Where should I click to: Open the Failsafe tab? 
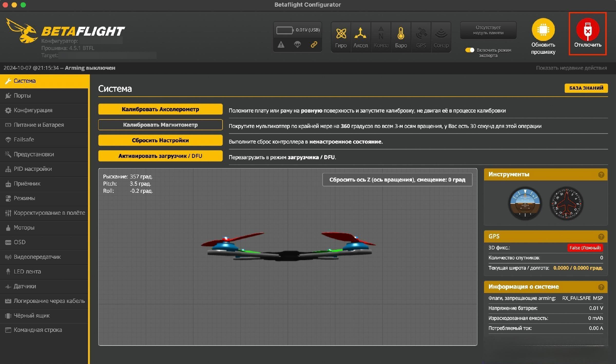44,139
